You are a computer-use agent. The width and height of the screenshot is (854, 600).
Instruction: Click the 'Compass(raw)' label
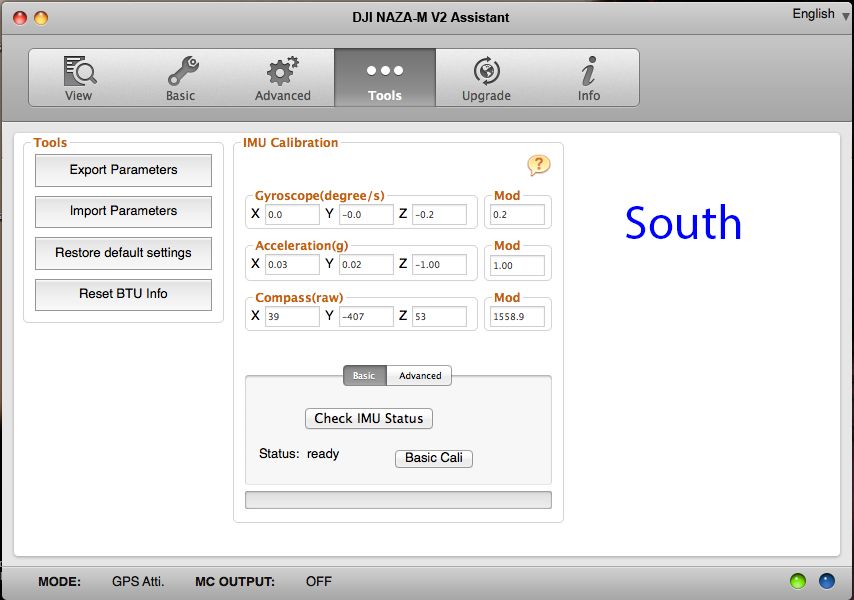click(299, 298)
